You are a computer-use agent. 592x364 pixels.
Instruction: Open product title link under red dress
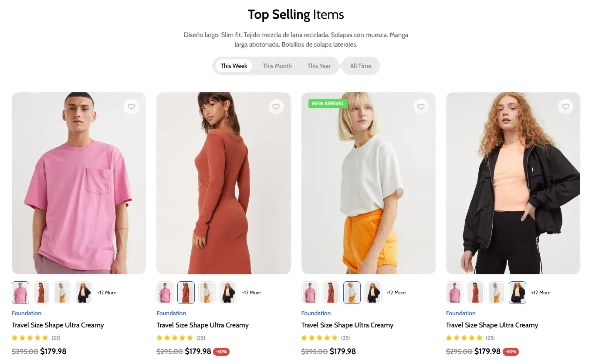pos(203,325)
